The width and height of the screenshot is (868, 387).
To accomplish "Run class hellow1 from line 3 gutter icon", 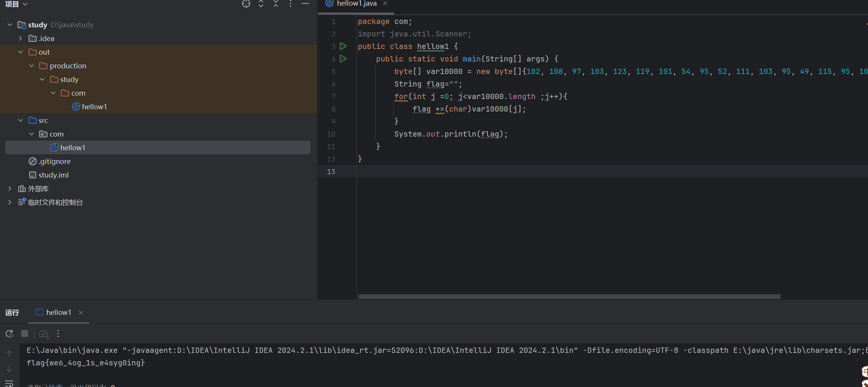I will 343,46.
